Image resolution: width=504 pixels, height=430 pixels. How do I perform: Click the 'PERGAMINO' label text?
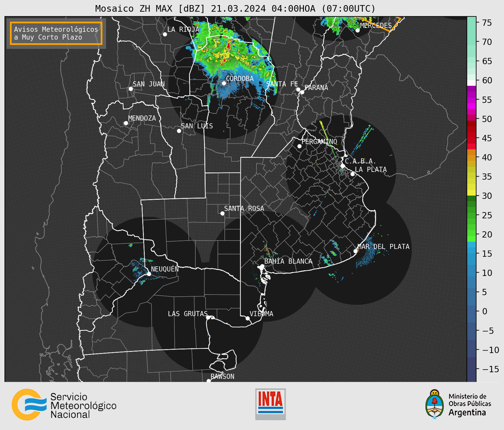(319, 141)
